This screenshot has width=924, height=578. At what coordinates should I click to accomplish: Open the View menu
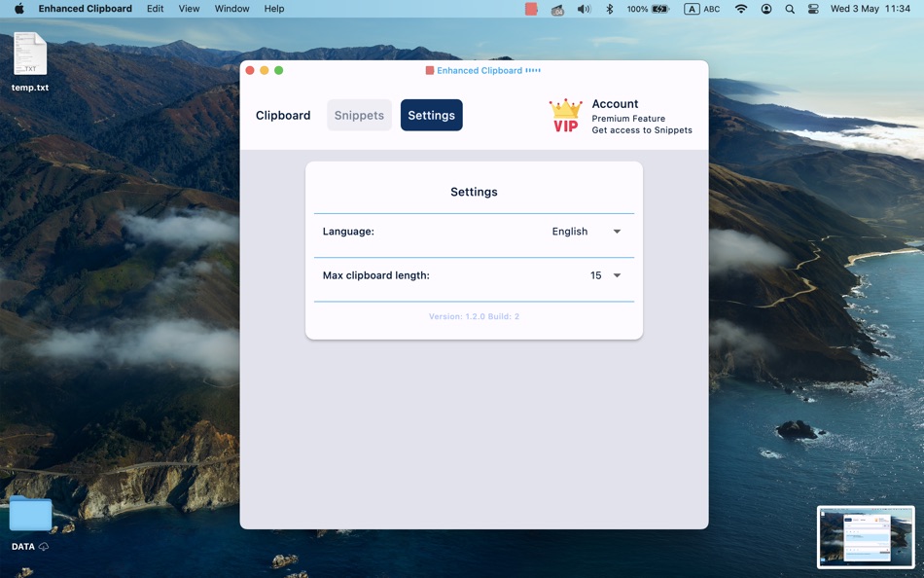[x=189, y=8]
